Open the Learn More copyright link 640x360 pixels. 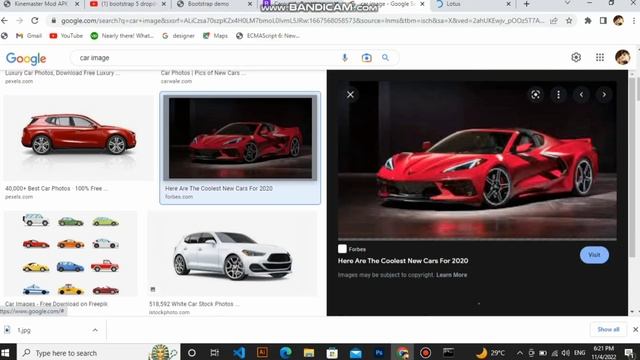[451, 275]
